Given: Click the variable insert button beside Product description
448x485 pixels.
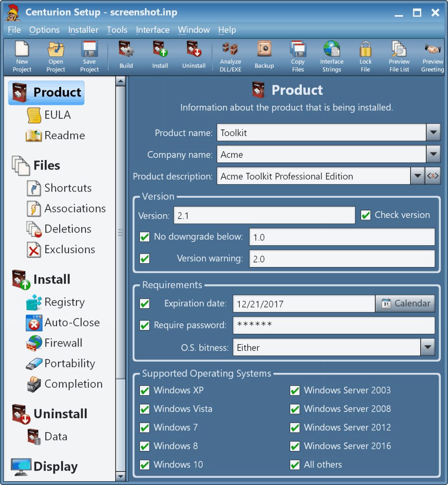Looking at the screenshot, I should pyautogui.click(x=433, y=176).
